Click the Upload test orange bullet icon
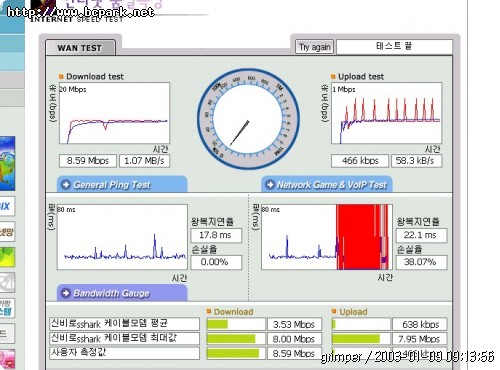This screenshot has height=370, width=500. (x=333, y=77)
